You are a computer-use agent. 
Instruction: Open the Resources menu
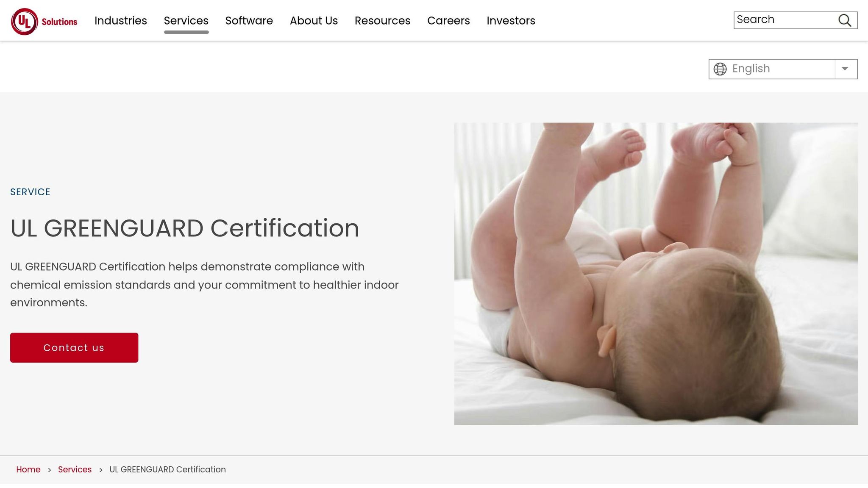click(x=382, y=20)
